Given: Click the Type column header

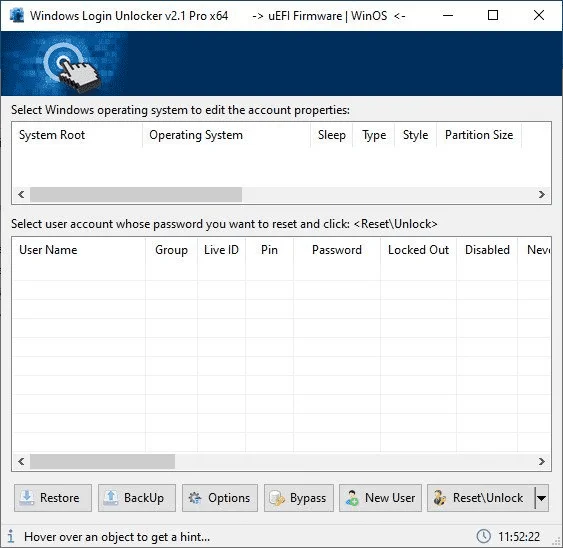Looking at the screenshot, I should (x=374, y=135).
